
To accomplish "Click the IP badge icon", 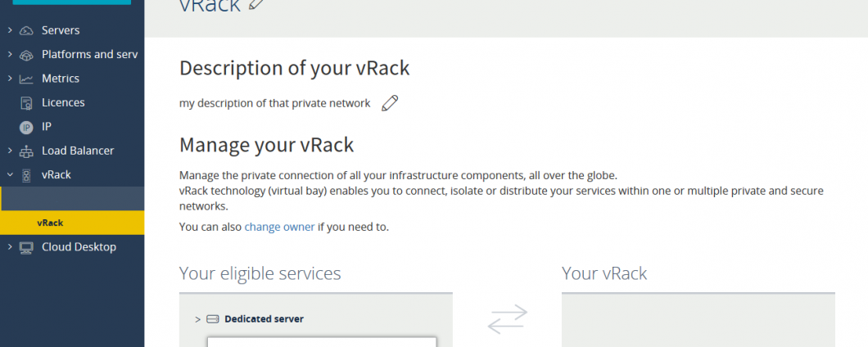I will pos(26,127).
